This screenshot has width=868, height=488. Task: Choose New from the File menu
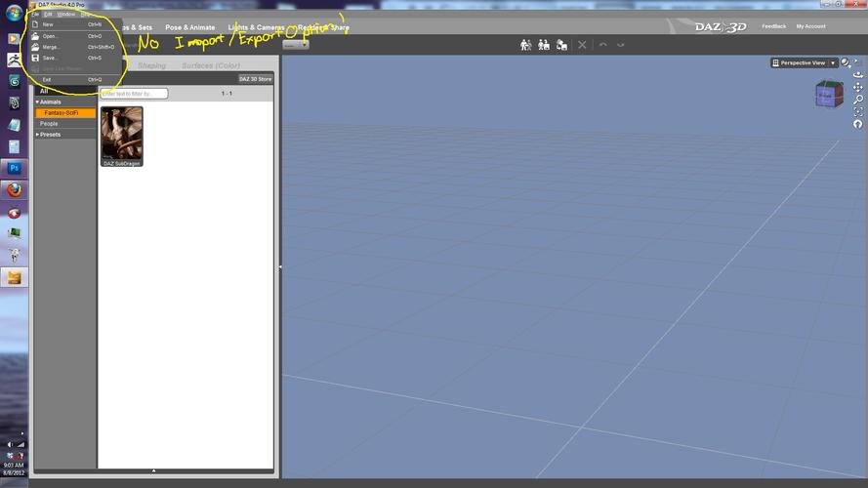[x=76, y=24]
